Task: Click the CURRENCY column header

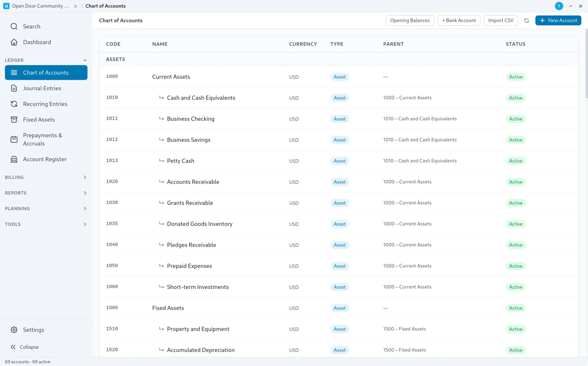Action: tap(303, 44)
